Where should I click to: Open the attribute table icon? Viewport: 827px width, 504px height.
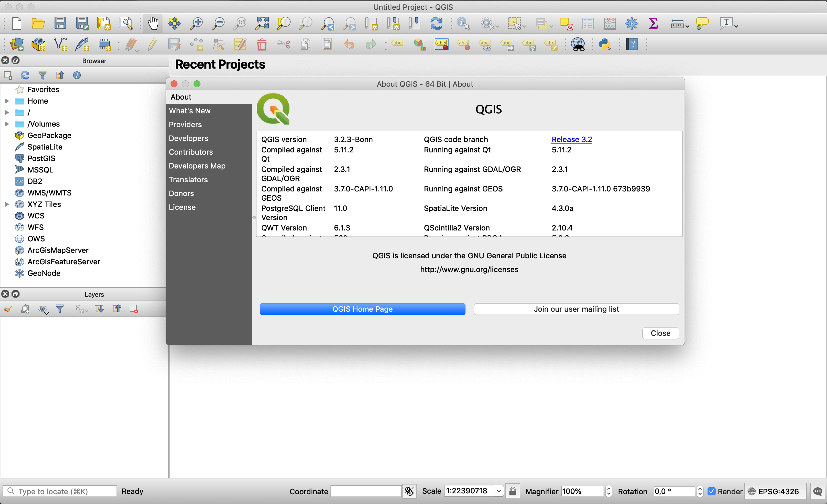(x=588, y=24)
